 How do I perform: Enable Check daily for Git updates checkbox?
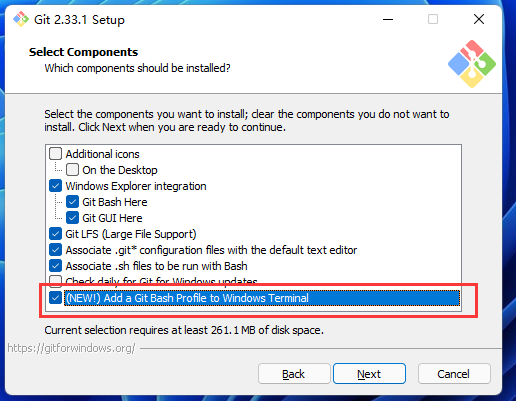tap(55, 281)
